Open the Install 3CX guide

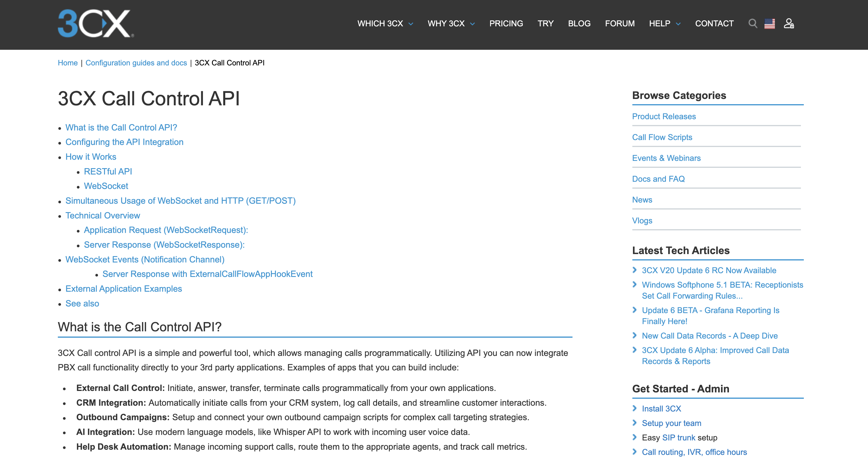(662, 409)
